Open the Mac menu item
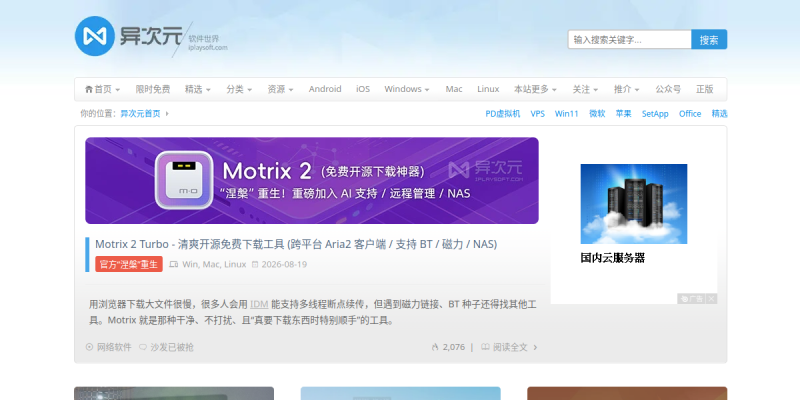 [454, 89]
